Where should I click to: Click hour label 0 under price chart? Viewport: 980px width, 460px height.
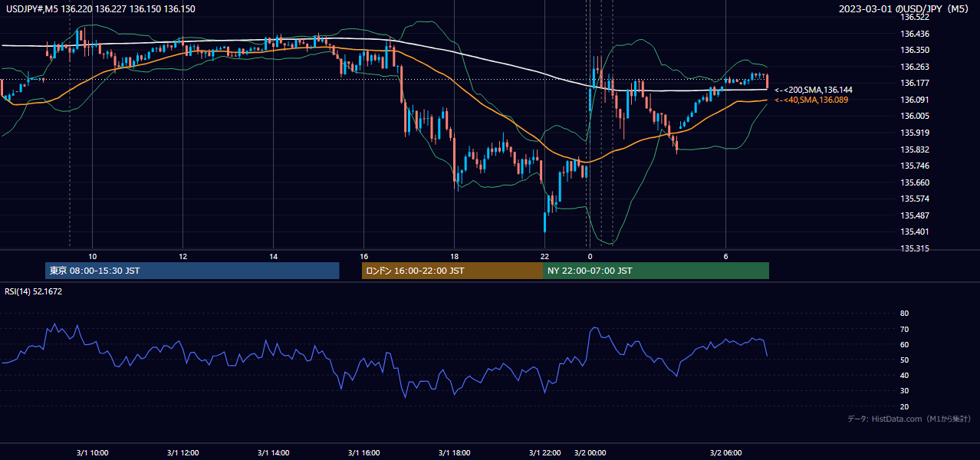pyautogui.click(x=590, y=256)
